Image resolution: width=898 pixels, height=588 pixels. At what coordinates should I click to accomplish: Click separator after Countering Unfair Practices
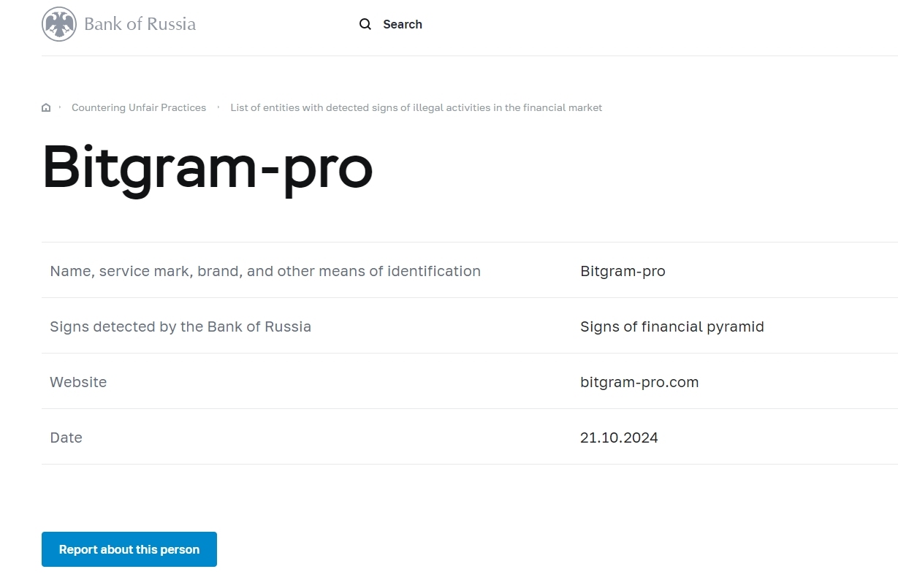pyautogui.click(x=218, y=107)
